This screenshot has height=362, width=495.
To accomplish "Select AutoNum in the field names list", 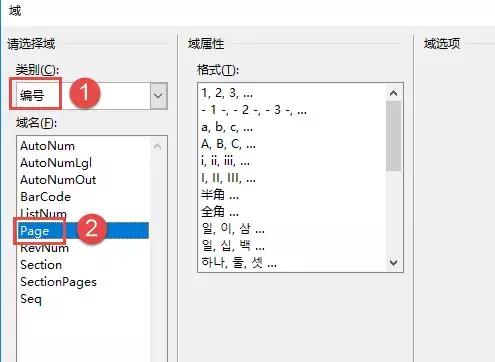I will click(x=47, y=146).
